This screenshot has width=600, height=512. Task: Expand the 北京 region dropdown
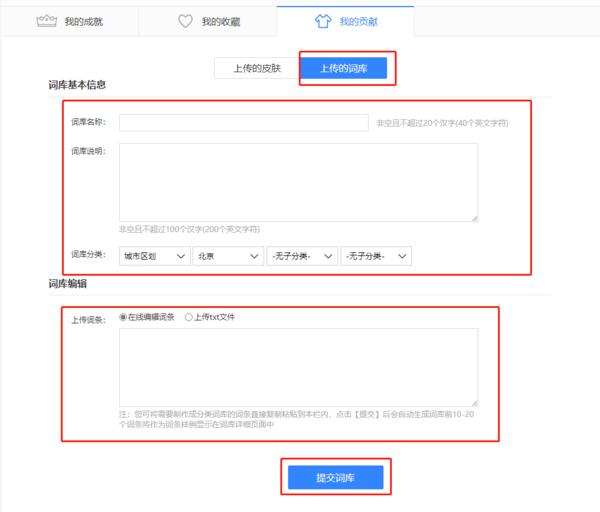[x=228, y=257]
